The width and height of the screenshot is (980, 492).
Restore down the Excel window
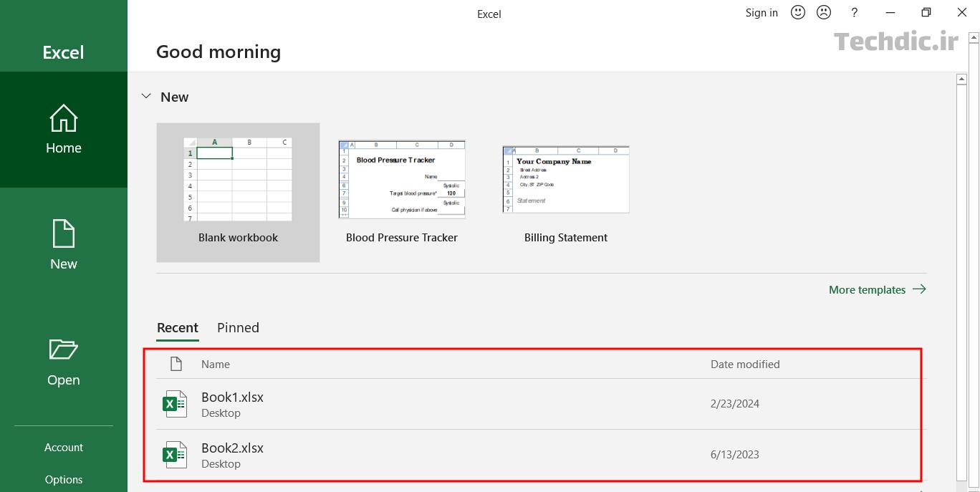tap(926, 12)
